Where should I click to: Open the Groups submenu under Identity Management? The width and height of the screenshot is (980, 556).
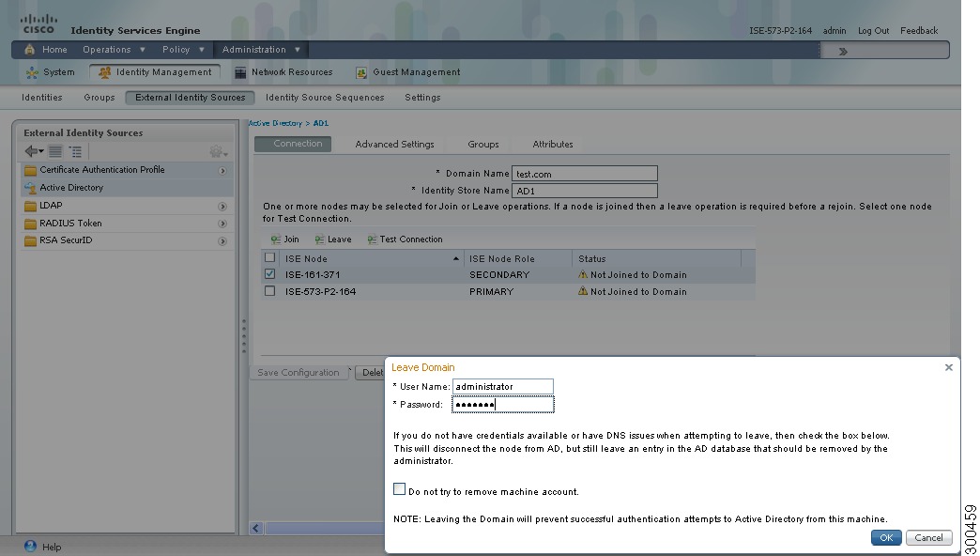(100, 98)
